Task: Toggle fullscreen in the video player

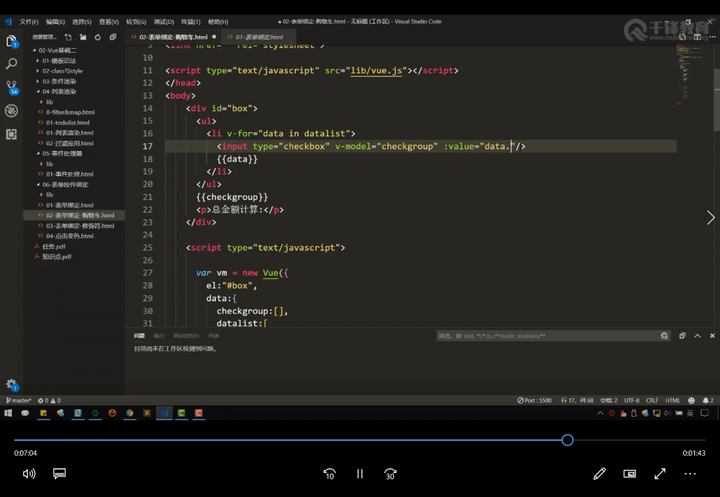Action: click(660, 474)
